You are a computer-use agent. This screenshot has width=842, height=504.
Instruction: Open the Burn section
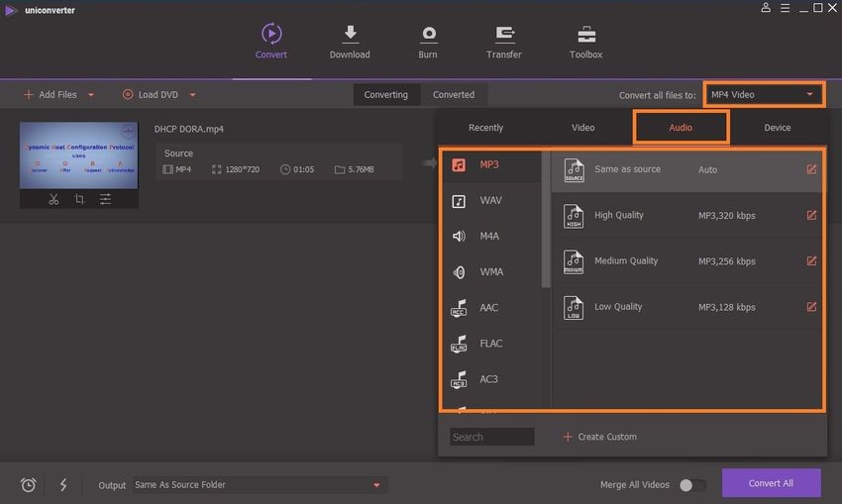(428, 41)
